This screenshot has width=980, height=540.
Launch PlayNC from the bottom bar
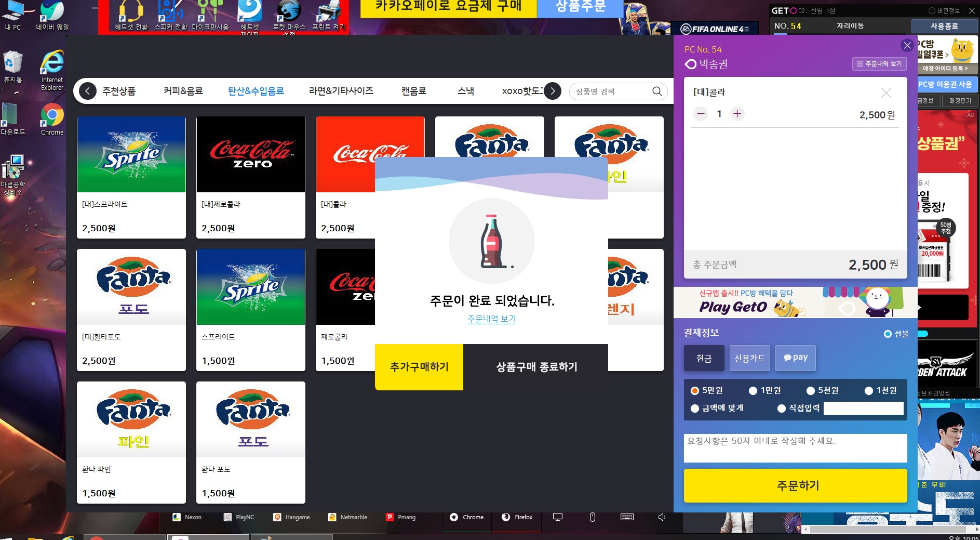pyautogui.click(x=239, y=517)
